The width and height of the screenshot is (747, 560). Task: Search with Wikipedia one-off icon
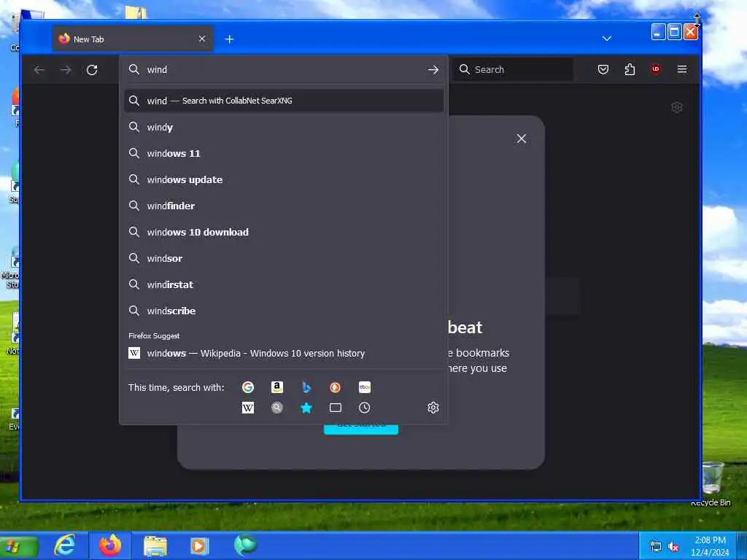[248, 408]
